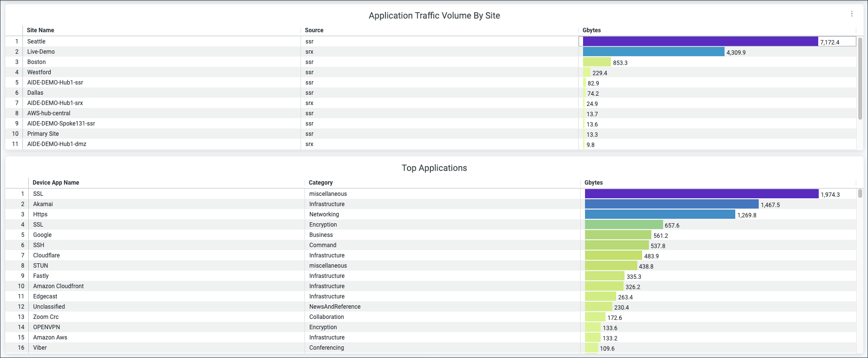The height and width of the screenshot is (358, 868).
Task: Select the NewsAndReference category cell
Action: [335, 307]
